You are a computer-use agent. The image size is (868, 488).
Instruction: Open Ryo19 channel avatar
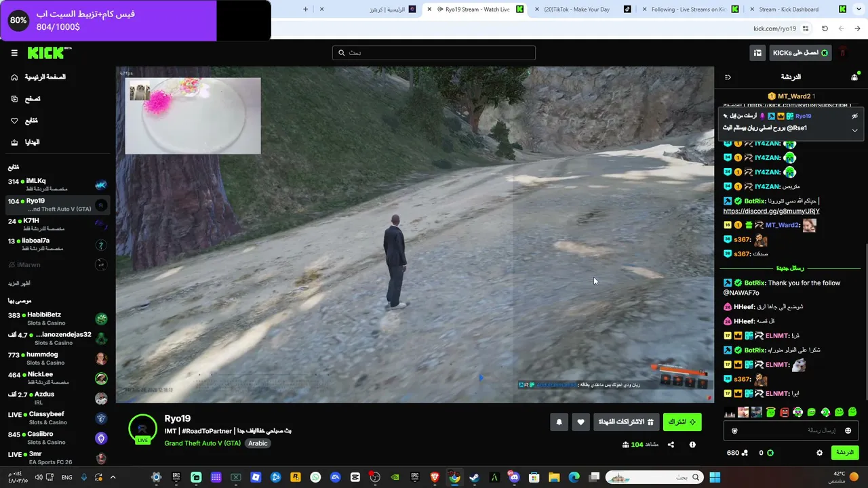(142, 428)
